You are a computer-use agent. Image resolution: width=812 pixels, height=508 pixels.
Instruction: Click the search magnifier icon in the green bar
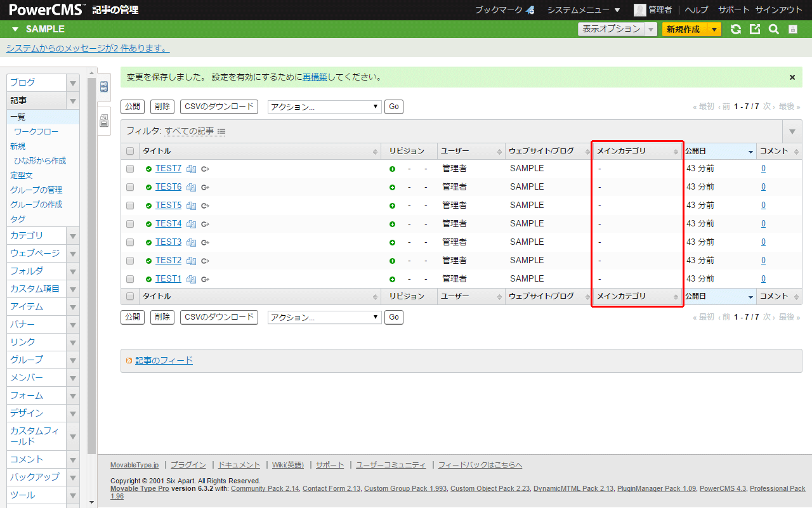pyautogui.click(x=774, y=29)
